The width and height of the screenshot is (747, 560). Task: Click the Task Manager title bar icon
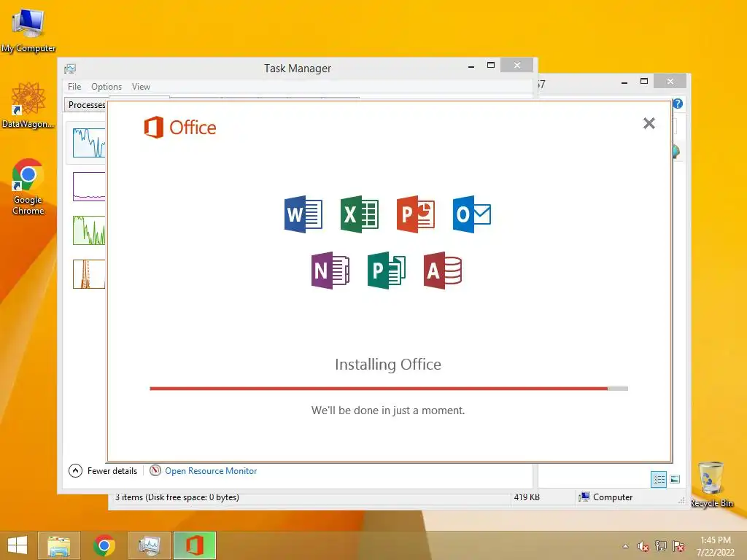pos(70,69)
